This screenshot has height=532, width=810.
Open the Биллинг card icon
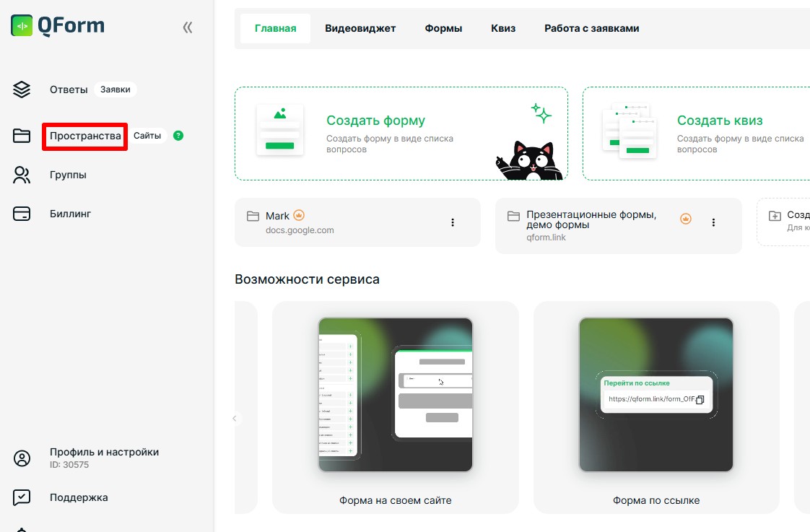[22, 214]
